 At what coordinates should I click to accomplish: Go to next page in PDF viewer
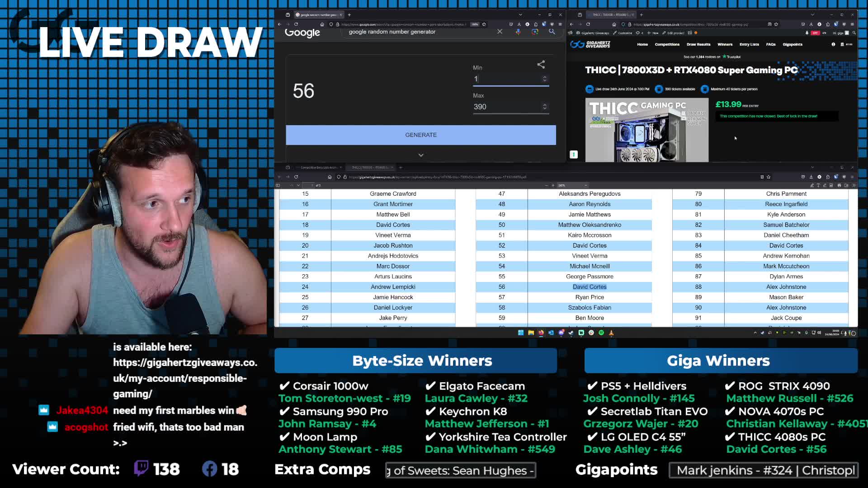298,185
